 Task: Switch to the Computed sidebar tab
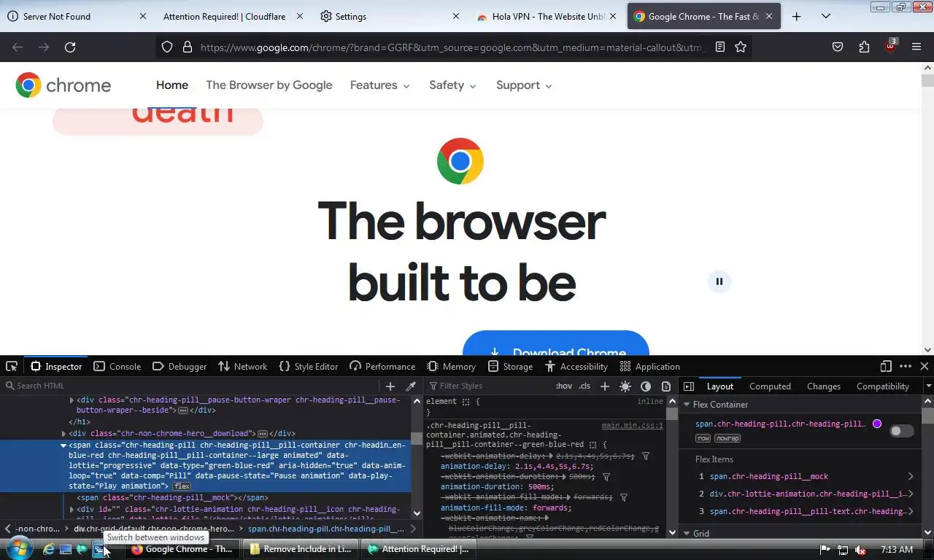(770, 386)
